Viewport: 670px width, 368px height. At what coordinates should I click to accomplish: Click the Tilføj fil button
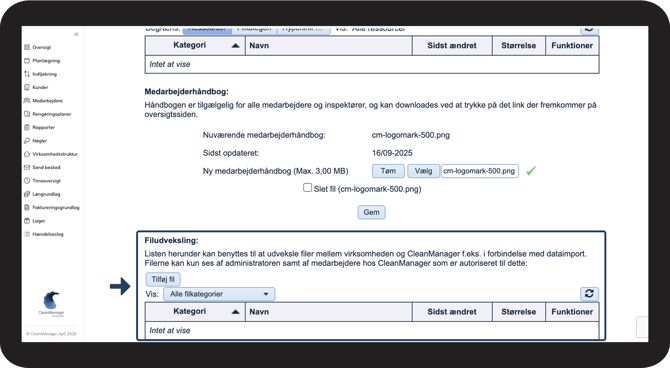click(163, 279)
